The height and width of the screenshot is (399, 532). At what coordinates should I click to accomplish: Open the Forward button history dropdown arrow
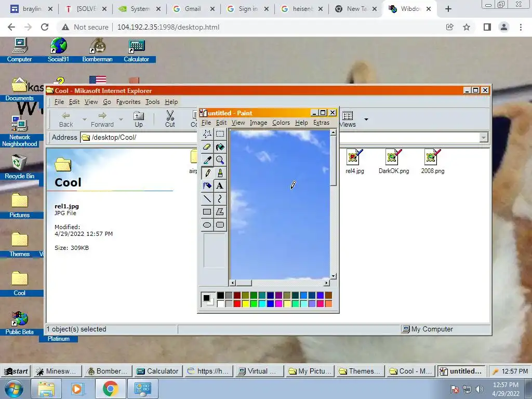[x=121, y=119]
